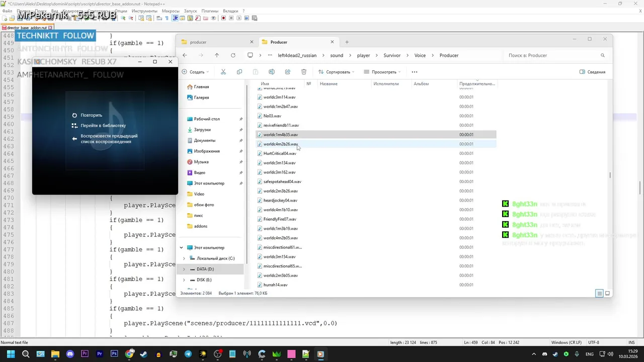Viewport: 644px width, 362px height.
Task: Click the search magnifier in Explorer
Action: (x=603, y=55)
